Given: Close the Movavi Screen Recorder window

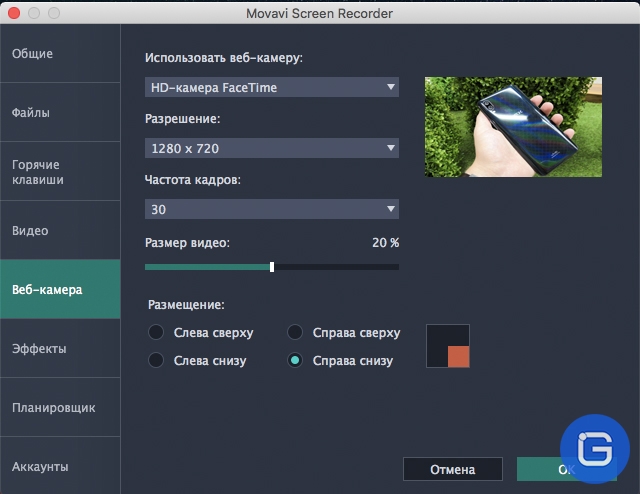Looking at the screenshot, I should pos(14,13).
